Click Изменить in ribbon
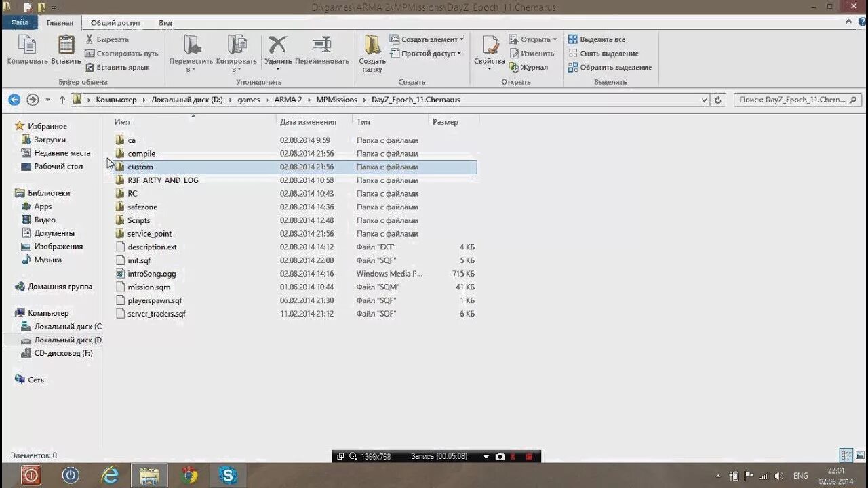Screen dimensions: 868x488 pos(532,54)
